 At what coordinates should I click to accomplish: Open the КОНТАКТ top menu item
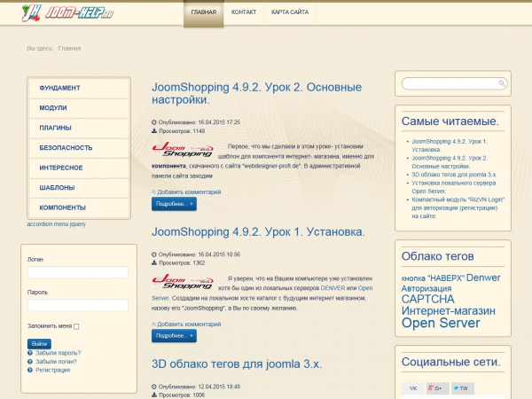point(244,12)
